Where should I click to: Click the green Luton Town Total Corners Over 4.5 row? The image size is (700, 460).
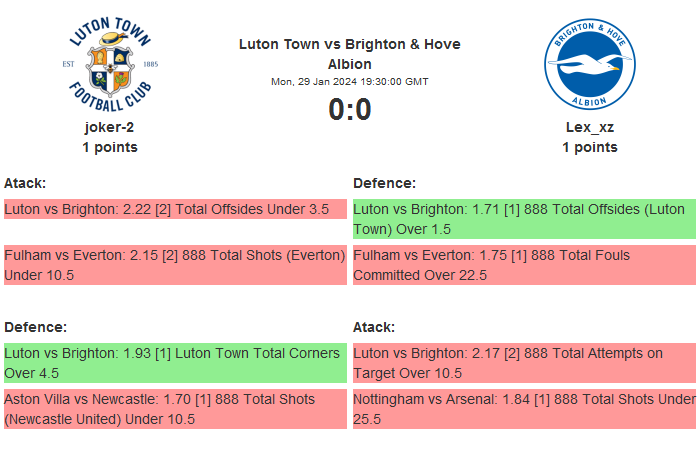[175, 363]
